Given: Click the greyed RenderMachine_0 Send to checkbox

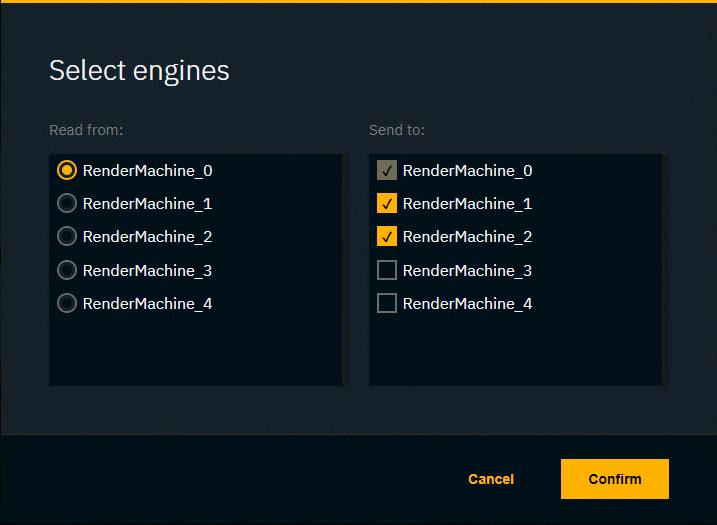Looking at the screenshot, I should point(387,171).
